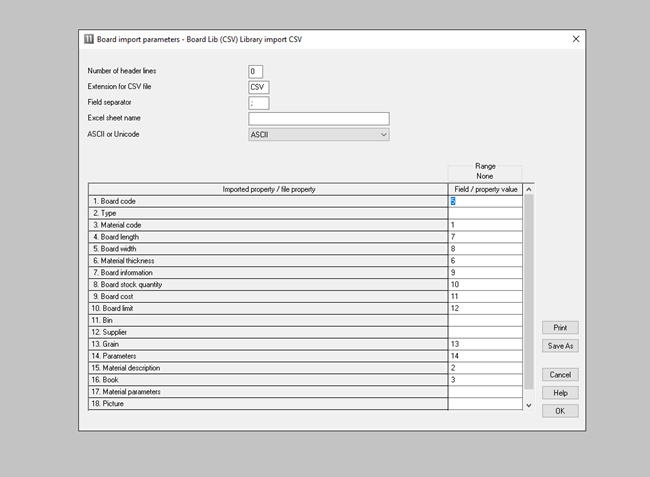Open Help for import parameters
The image size is (650, 477).
click(560, 393)
